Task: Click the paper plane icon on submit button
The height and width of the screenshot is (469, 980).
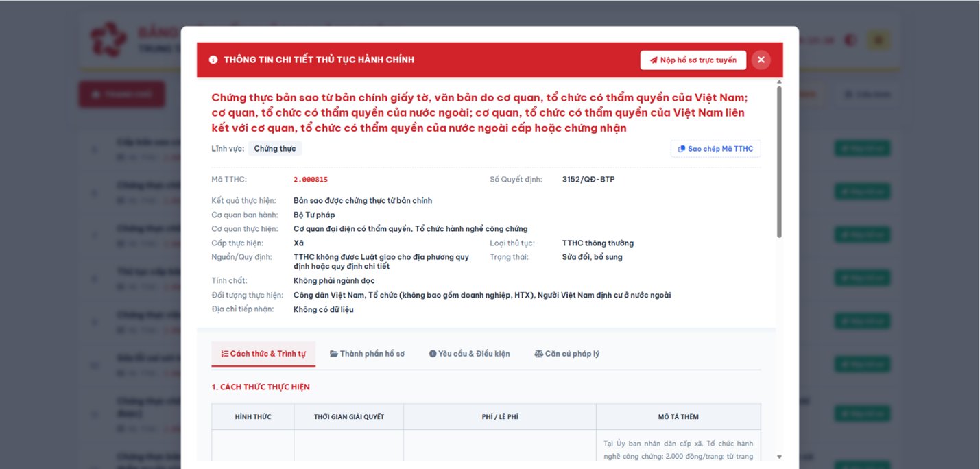Action: coord(654,60)
